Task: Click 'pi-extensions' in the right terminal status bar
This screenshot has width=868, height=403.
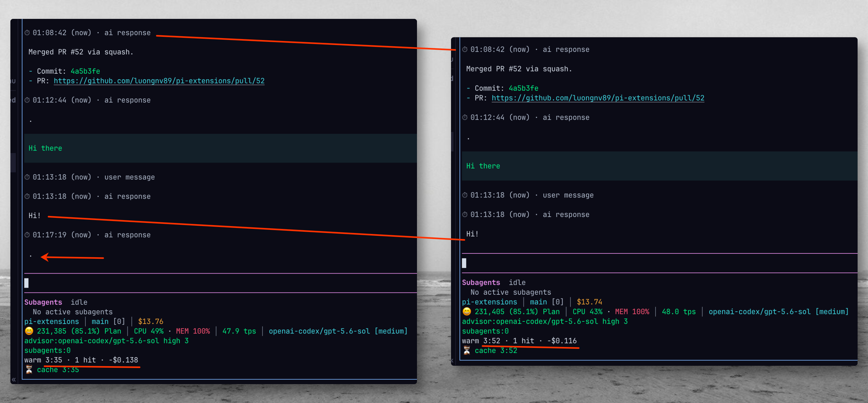Action: pos(489,302)
